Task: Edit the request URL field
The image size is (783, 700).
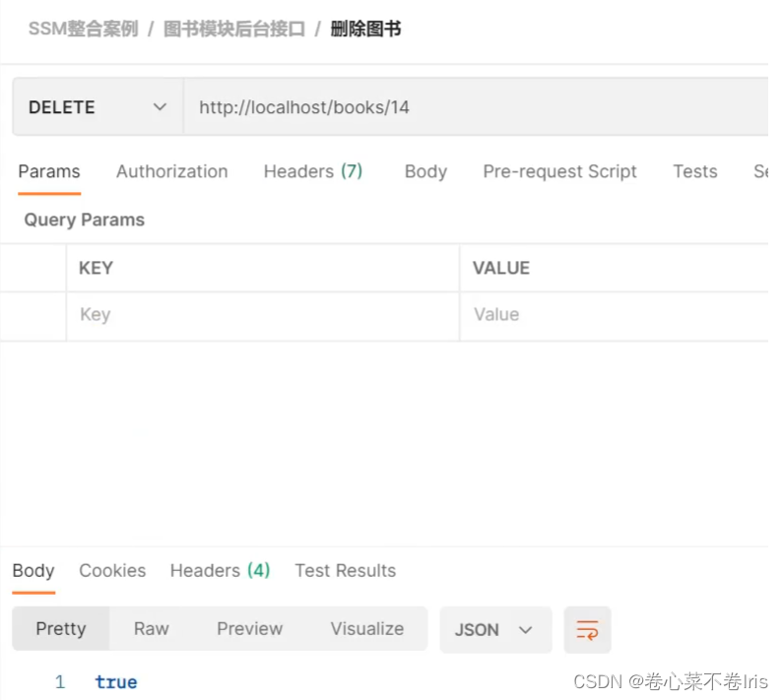Action: coord(476,107)
